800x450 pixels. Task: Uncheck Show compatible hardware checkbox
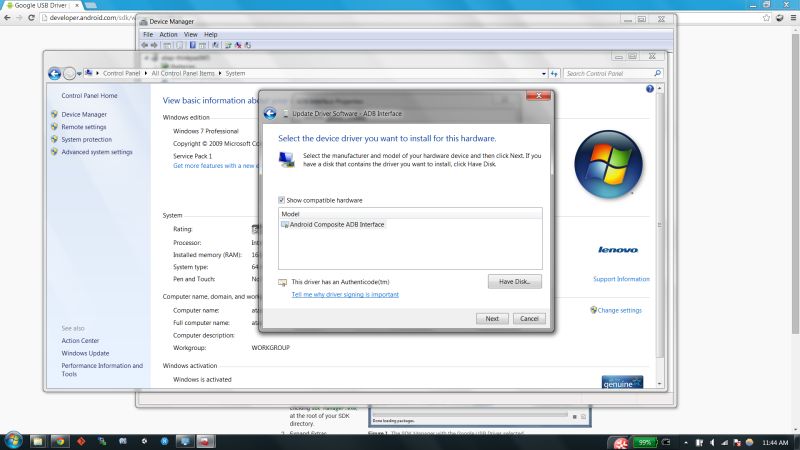(x=281, y=200)
